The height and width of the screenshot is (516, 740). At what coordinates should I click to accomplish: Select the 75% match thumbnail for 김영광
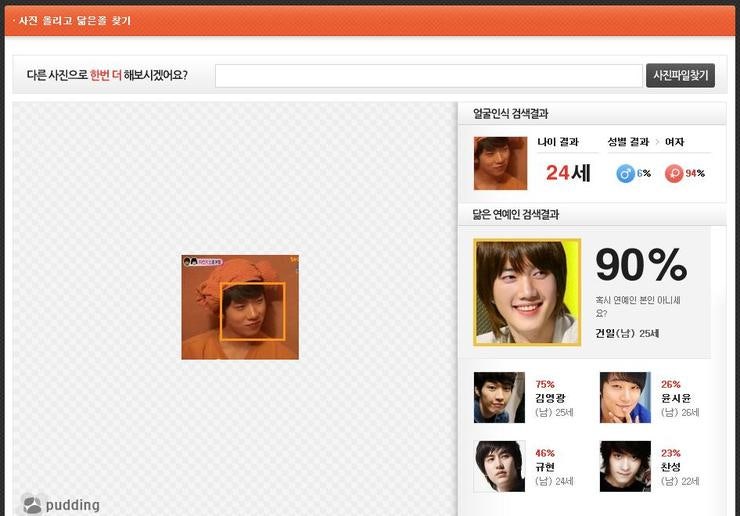click(499, 397)
